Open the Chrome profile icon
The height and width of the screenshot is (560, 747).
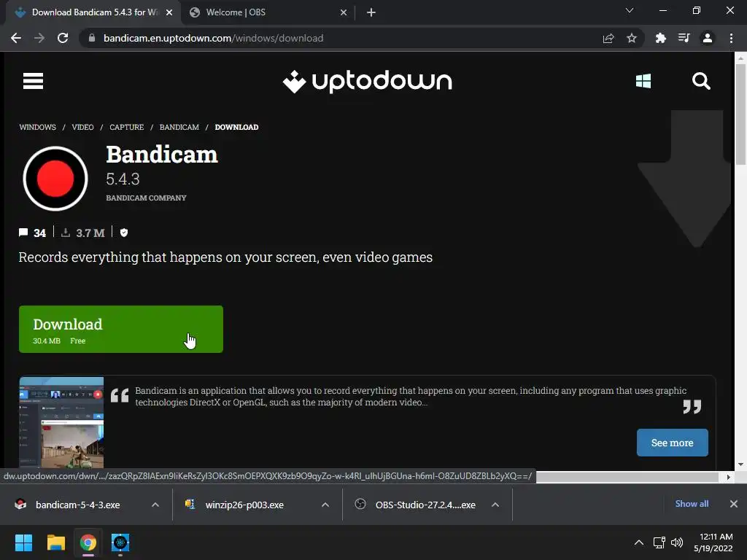tap(708, 38)
